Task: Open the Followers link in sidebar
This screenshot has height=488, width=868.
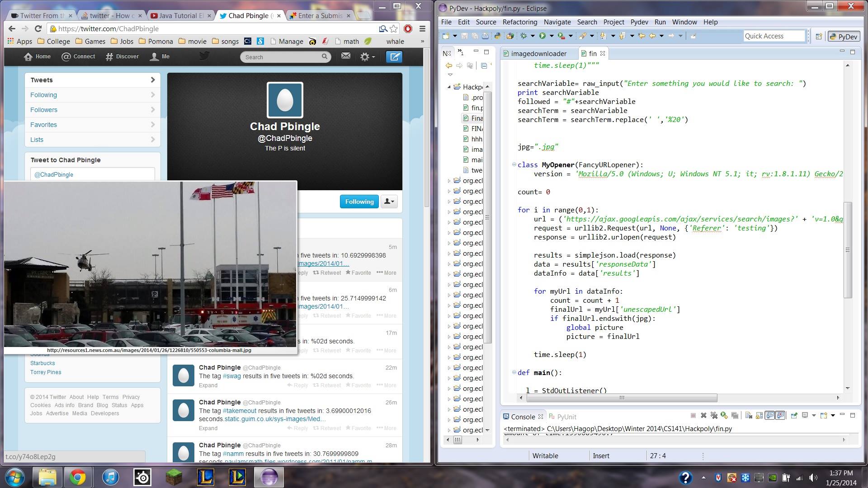Action: pos(44,110)
